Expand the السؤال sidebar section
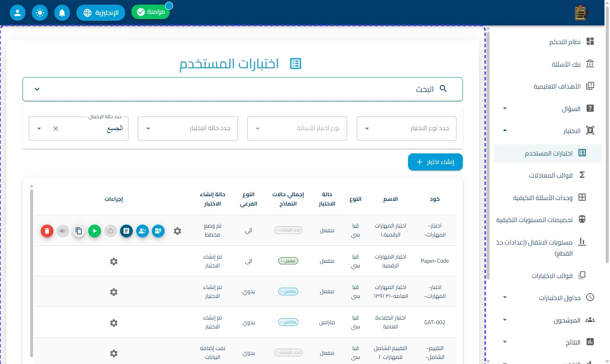The image size is (610, 364). pyautogui.click(x=548, y=108)
